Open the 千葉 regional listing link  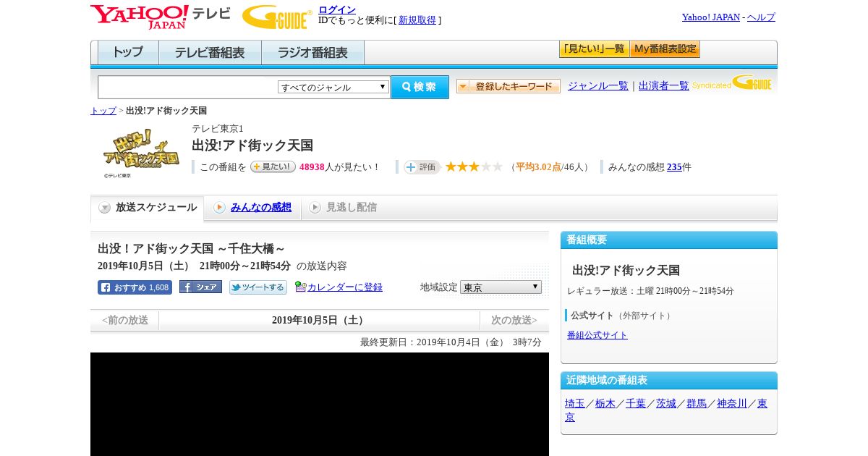[636, 404]
